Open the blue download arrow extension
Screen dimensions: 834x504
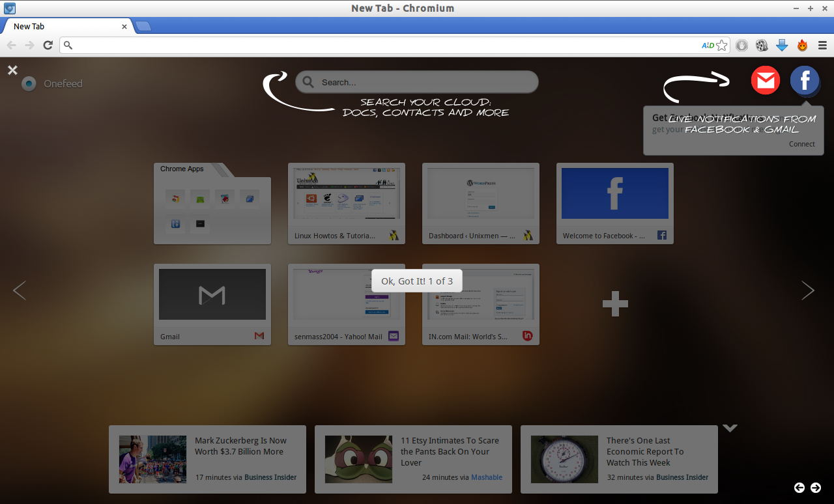pos(782,45)
